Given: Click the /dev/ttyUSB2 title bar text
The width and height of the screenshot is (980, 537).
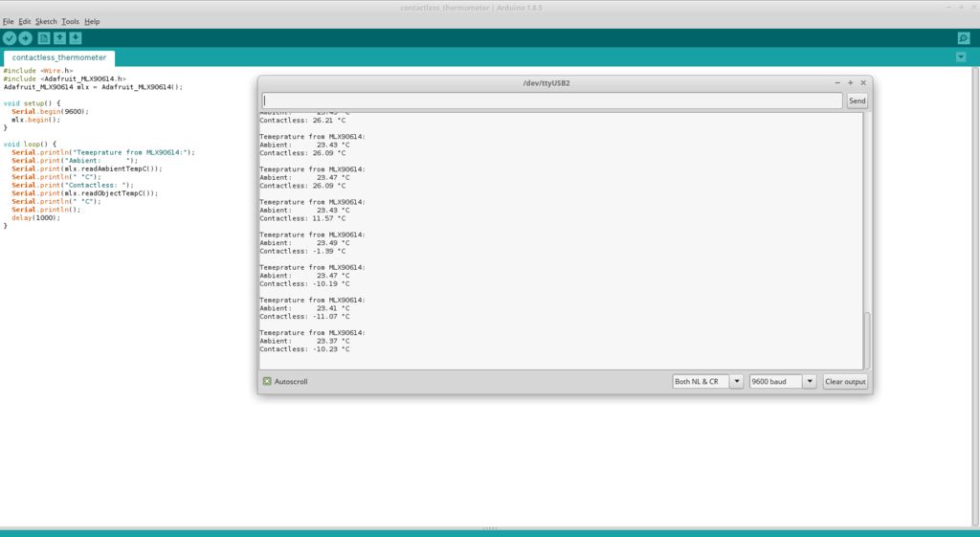Looking at the screenshot, I should point(546,82).
